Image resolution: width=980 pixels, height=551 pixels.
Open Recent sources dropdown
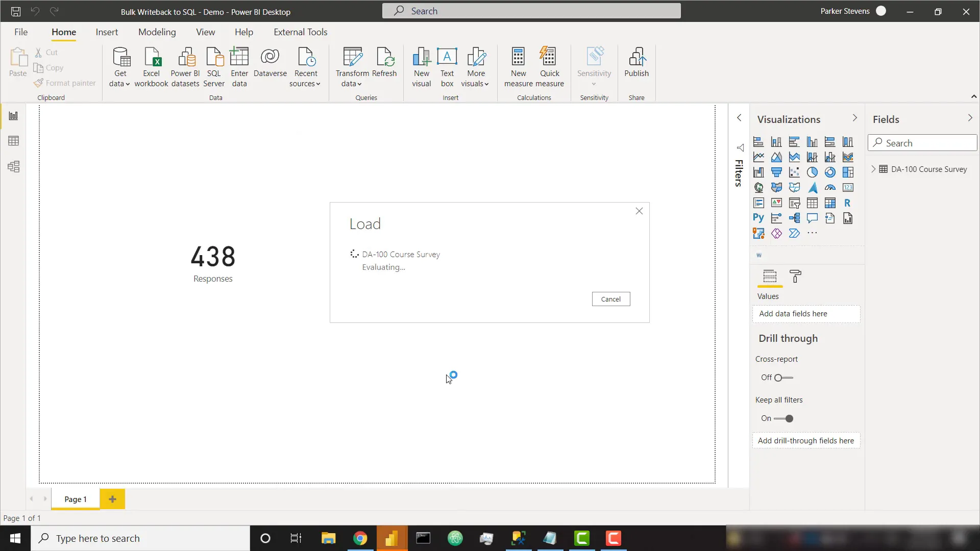pyautogui.click(x=305, y=79)
